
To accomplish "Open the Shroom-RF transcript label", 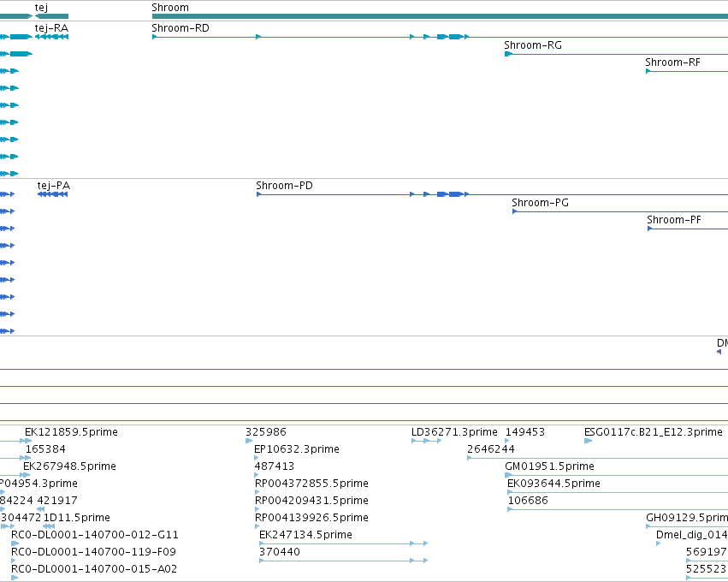I will click(x=672, y=62).
